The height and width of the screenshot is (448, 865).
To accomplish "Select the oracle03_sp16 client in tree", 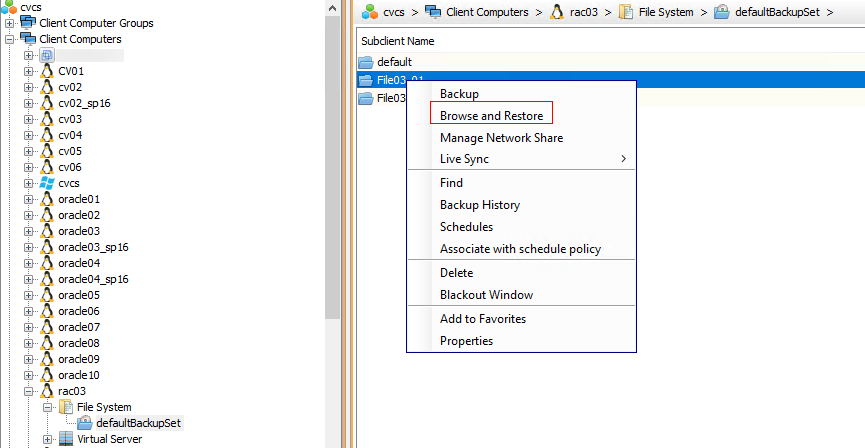I will point(93,247).
